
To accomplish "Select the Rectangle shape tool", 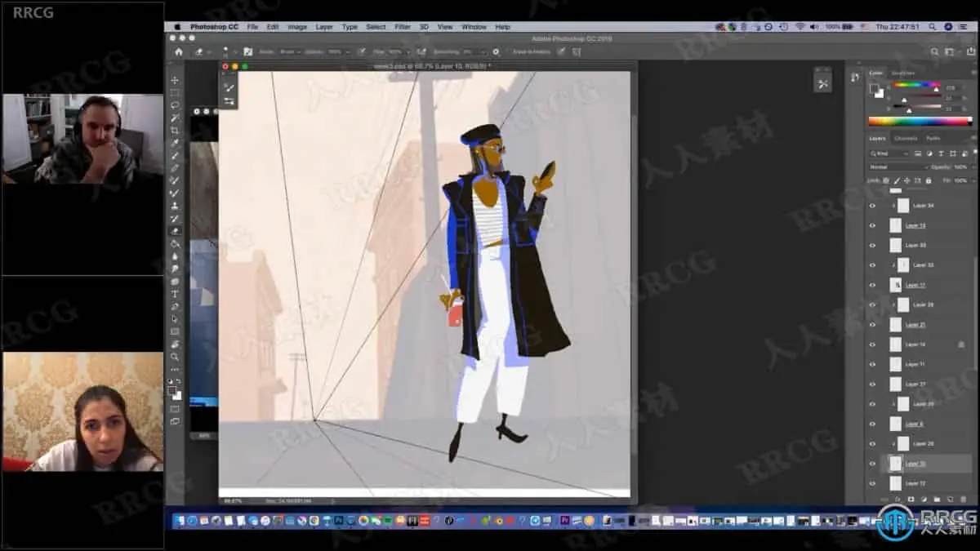I will point(175,331).
